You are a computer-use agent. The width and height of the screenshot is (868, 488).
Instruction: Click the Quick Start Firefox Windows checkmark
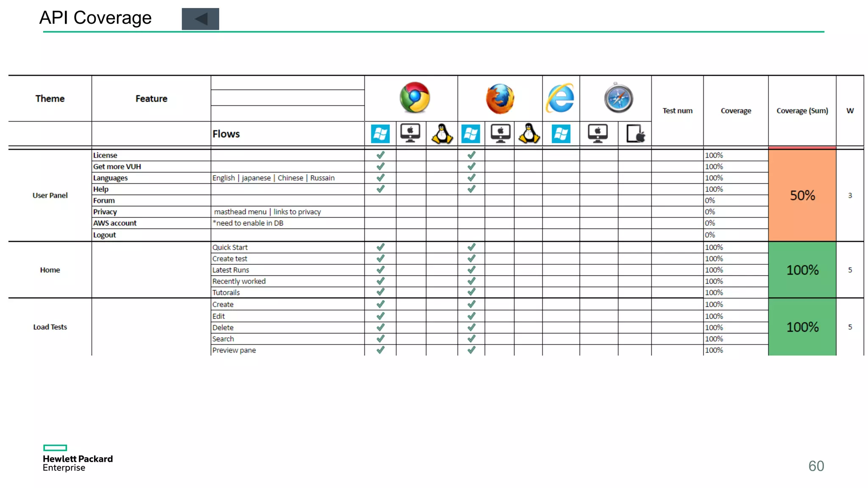[471, 247]
